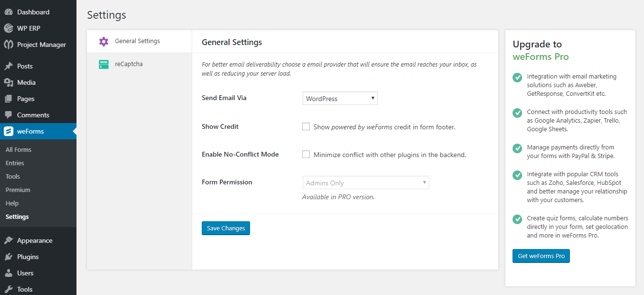The image size is (644, 295).
Task: Open the All Forms submenu item
Action: click(x=19, y=149)
